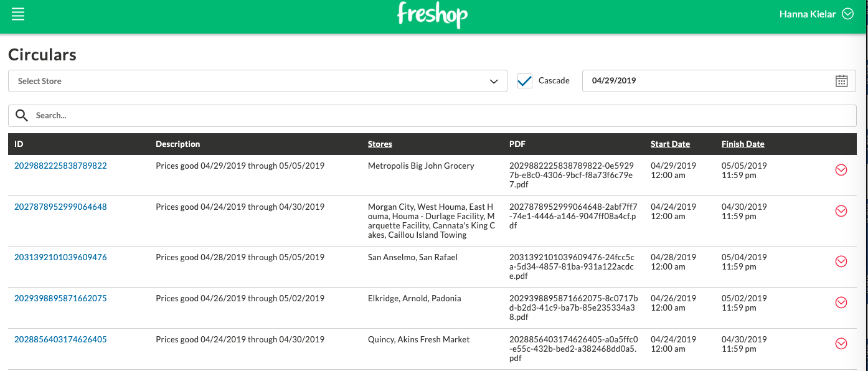Click 'Prices good 04/28/2019 through 05/05/2019' description
Viewport: 868px width, 371px height.
click(240, 257)
